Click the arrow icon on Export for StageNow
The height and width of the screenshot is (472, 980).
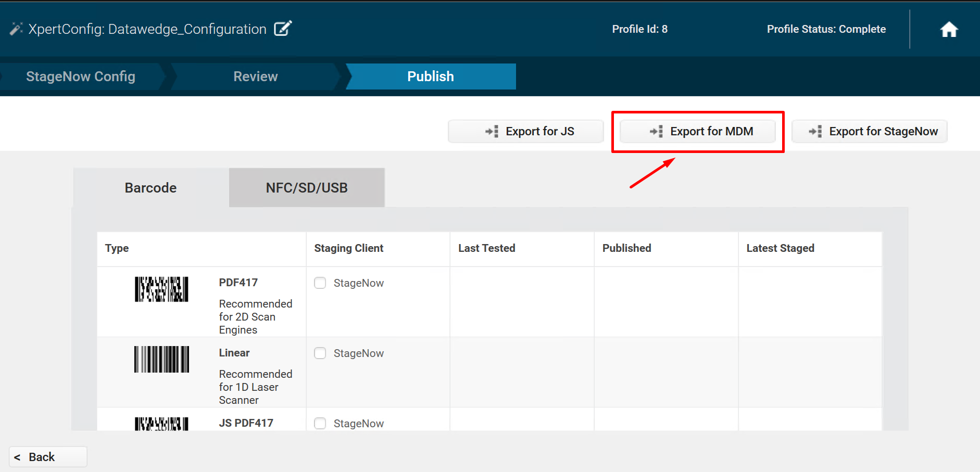tap(815, 132)
